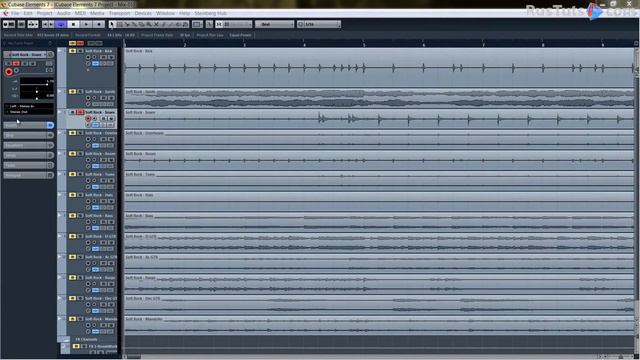Open the Audio menu

coord(63,13)
